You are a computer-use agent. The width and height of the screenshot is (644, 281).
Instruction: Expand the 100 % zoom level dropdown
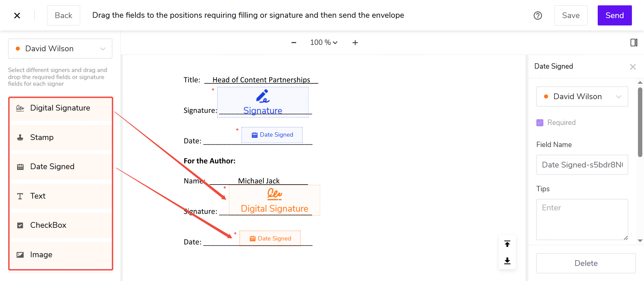pyautogui.click(x=324, y=43)
